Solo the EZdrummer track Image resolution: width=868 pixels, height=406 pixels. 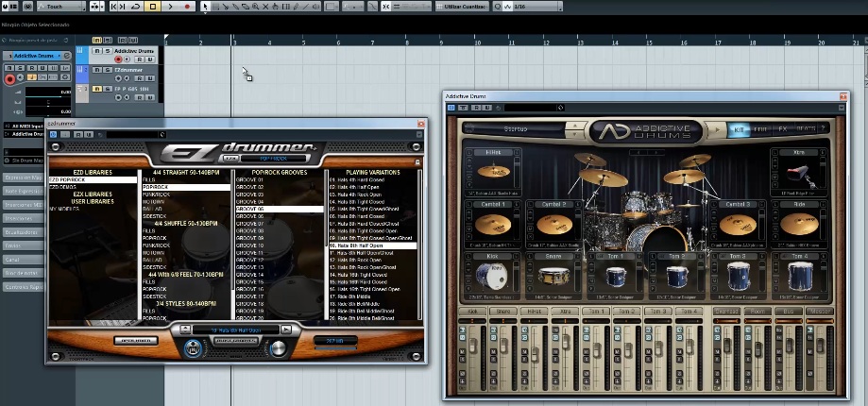pos(108,70)
